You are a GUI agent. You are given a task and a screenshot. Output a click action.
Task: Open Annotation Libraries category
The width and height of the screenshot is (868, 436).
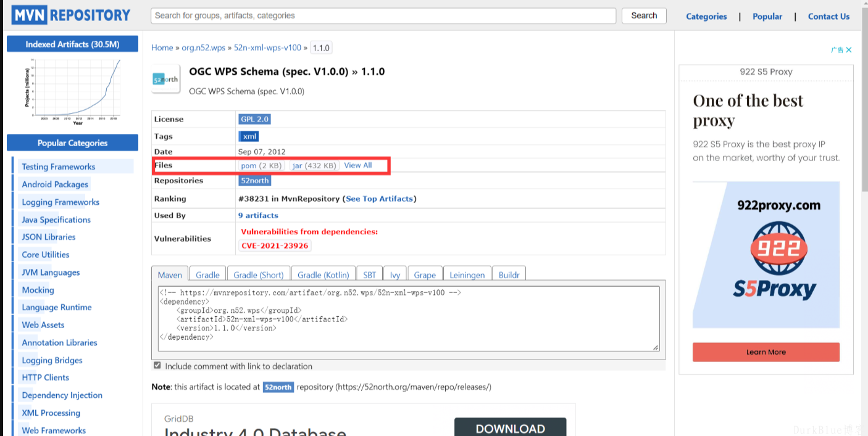(x=60, y=342)
